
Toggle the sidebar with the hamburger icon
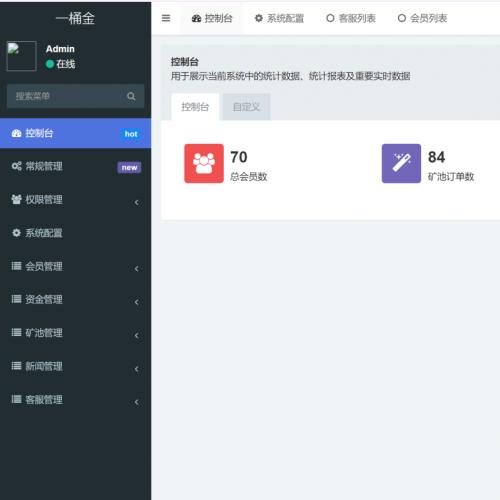tap(166, 18)
